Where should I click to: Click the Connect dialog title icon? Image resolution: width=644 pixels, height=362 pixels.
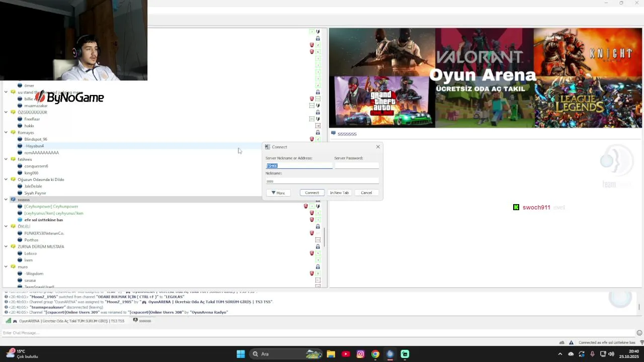pyautogui.click(x=268, y=147)
